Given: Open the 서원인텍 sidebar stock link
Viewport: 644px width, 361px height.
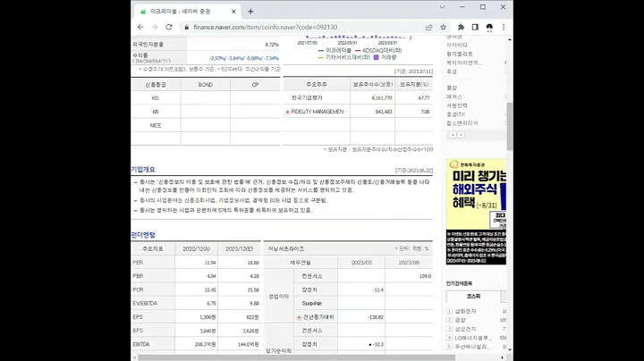Looking at the screenshot, I should (x=457, y=105).
